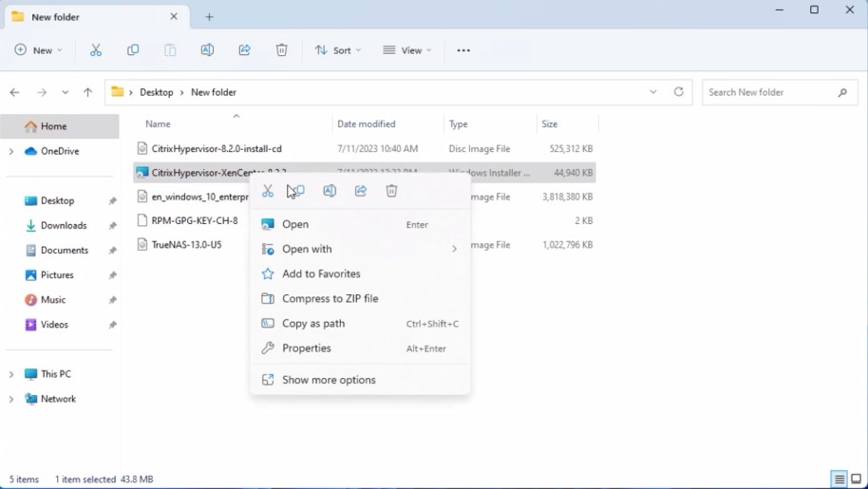Sort by the Date modified column header

pos(388,123)
